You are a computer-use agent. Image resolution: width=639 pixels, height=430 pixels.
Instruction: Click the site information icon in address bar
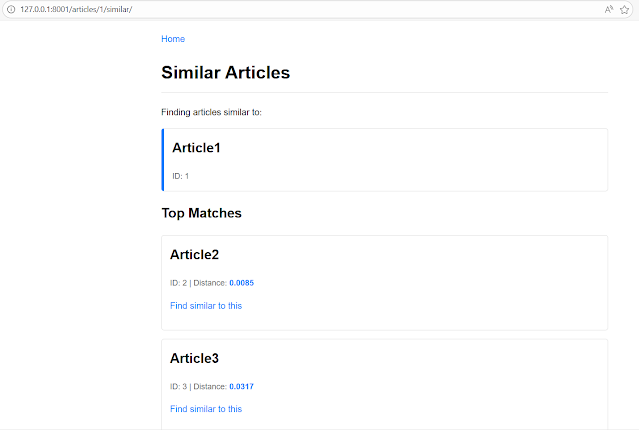point(11,9)
